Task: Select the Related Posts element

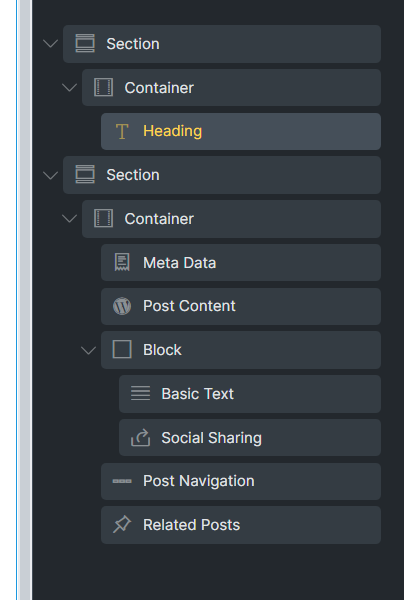Action: click(241, 525)
